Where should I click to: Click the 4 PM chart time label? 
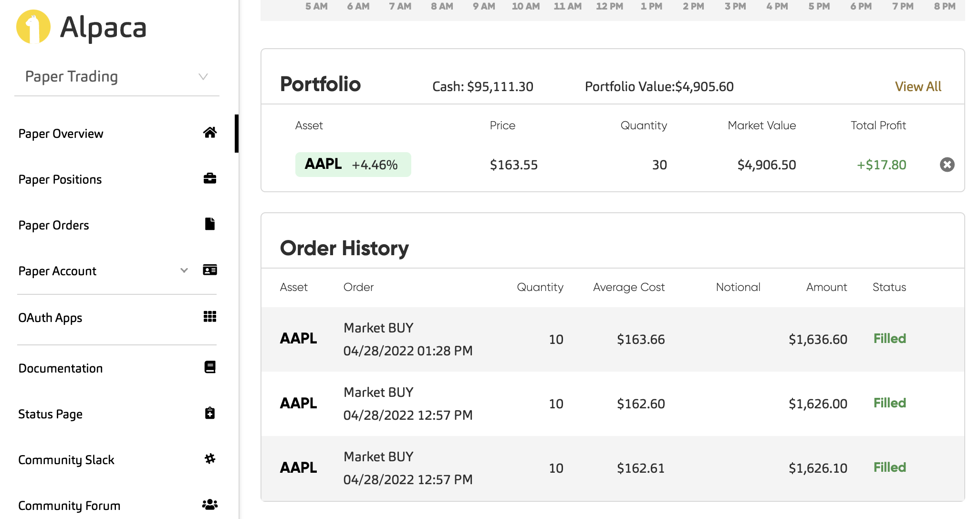(777, 6)
